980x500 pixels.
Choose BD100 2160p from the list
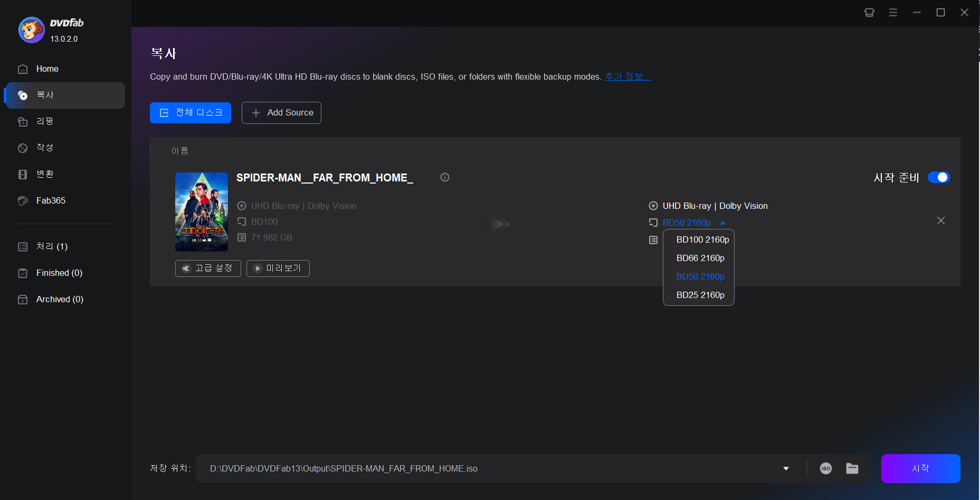tap(699, 239)
